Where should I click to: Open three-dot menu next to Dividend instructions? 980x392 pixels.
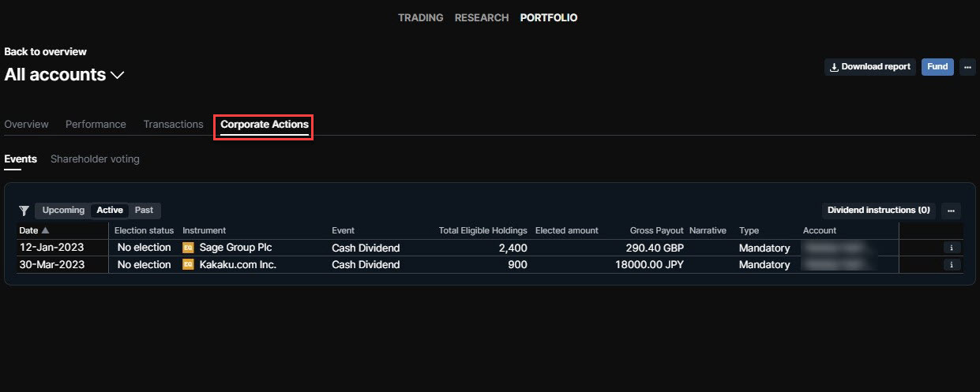pos(951,211)
